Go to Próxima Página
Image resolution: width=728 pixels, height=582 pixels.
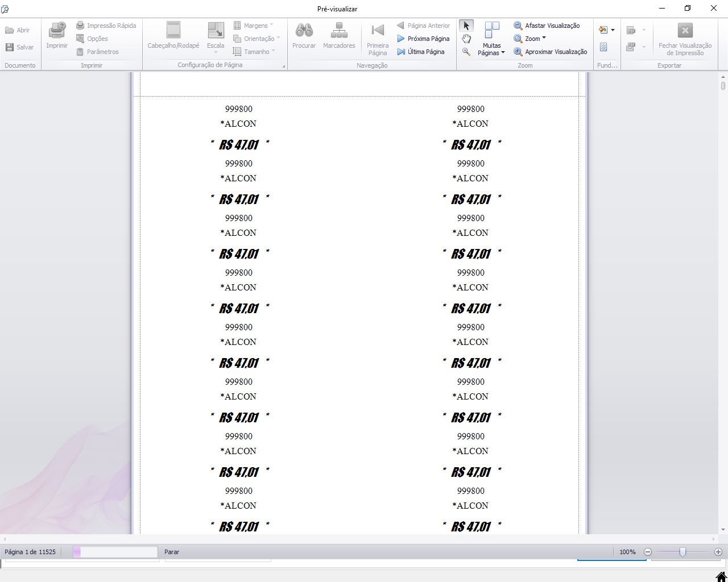pyautogui.click(x=423, y=39)
